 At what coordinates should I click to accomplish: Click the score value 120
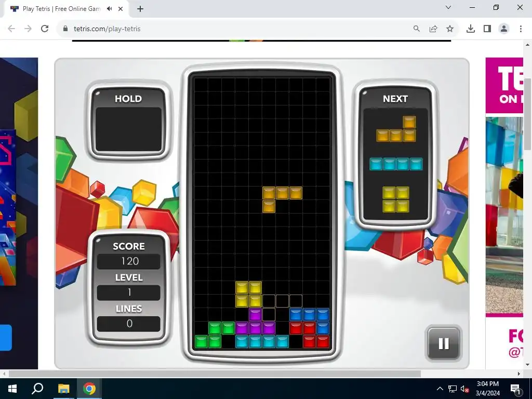129,261
